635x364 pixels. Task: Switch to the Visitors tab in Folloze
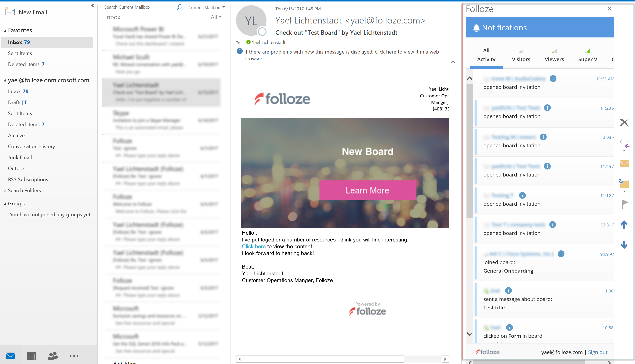521,59
